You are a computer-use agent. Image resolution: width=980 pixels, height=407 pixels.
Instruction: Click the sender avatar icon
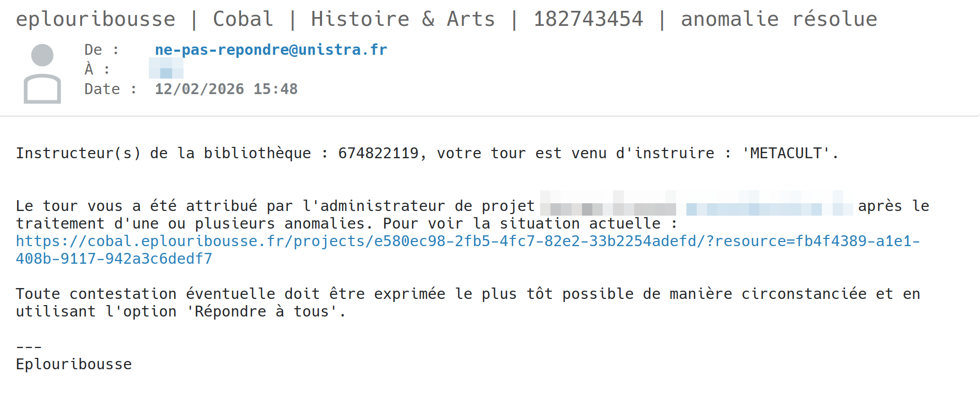(x=42, y=73)
